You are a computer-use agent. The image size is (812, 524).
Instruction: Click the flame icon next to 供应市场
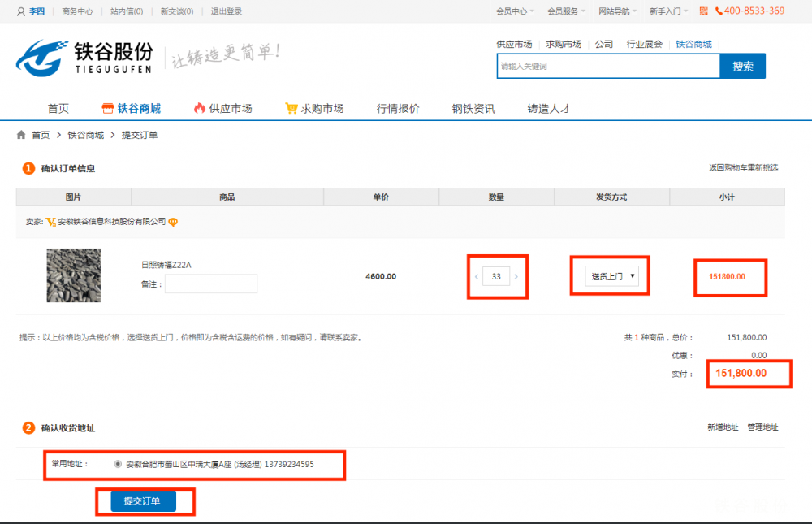pyautogui.click(x=199, y=109)
